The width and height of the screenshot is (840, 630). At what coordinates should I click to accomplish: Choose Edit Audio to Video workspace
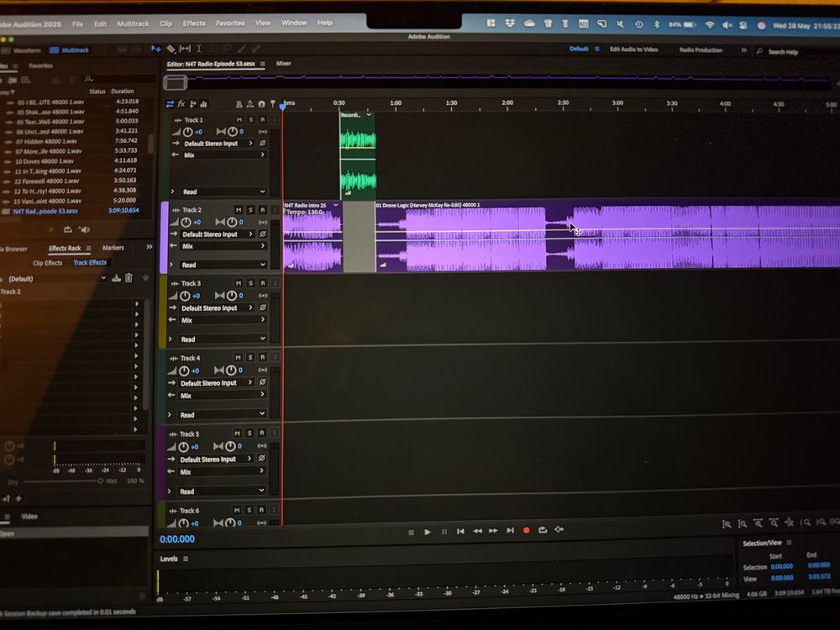pyautogui.click(x=633, y=50)
